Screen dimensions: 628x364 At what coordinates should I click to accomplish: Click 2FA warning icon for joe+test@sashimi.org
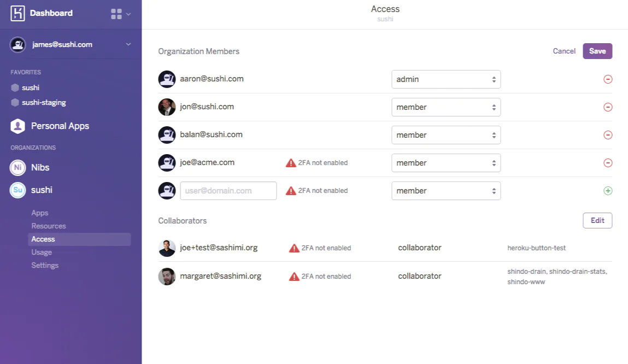tap(294, 248)
